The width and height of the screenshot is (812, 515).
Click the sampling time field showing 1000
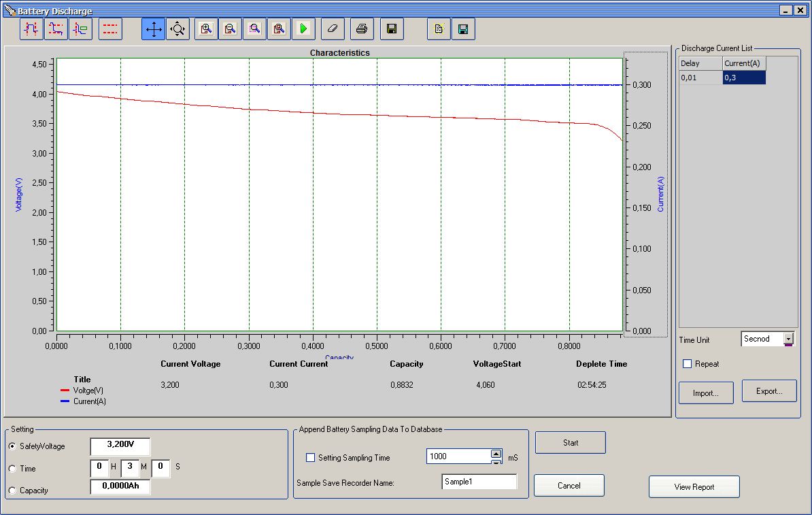tap(458, 456)
